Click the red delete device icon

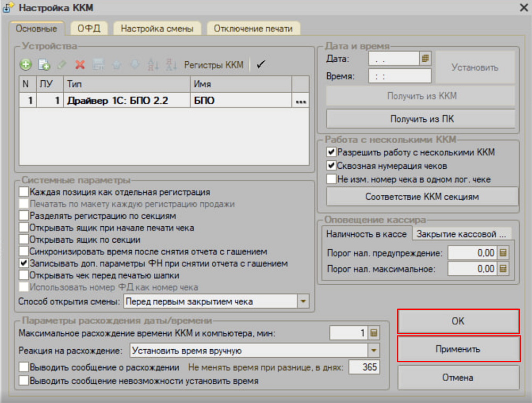click(80, 65)
